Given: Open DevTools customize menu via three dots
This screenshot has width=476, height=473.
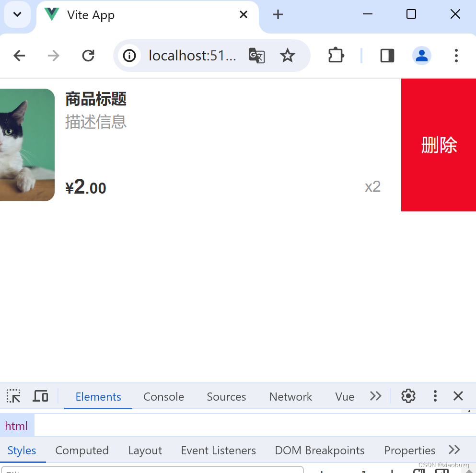Looking at the screenshot, I should 435,396.
